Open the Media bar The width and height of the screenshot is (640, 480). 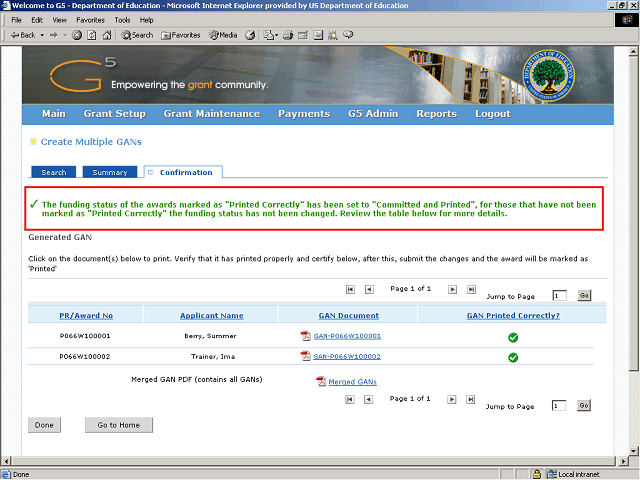(x=223, y=35)
